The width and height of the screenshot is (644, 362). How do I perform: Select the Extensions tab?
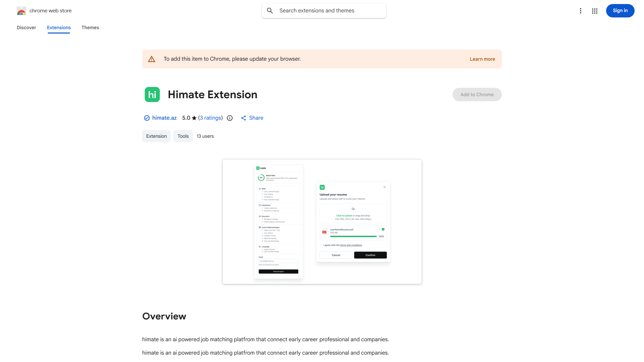58,27
